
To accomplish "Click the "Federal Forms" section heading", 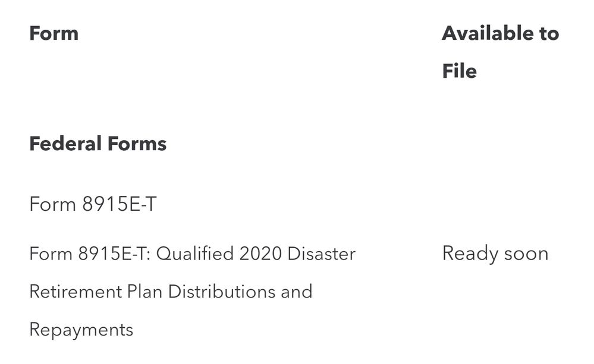I will pyautogui.click(x=98, y=144).
